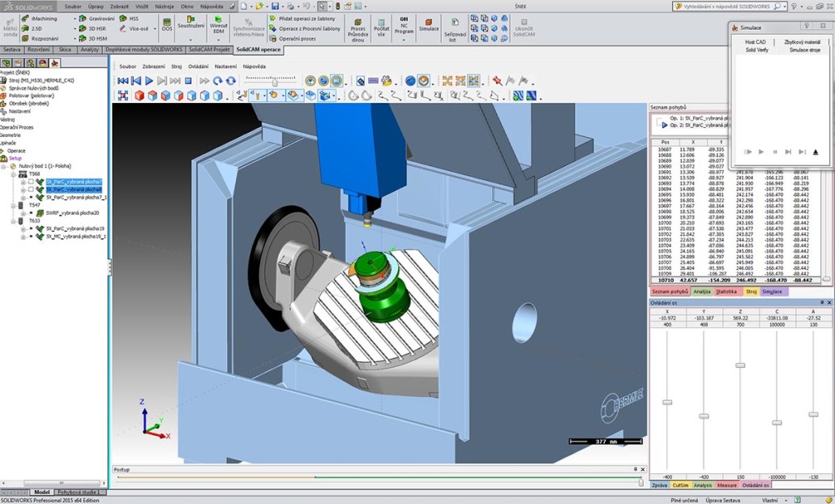Switch to the SolidCAM Projekt tab

210,49
